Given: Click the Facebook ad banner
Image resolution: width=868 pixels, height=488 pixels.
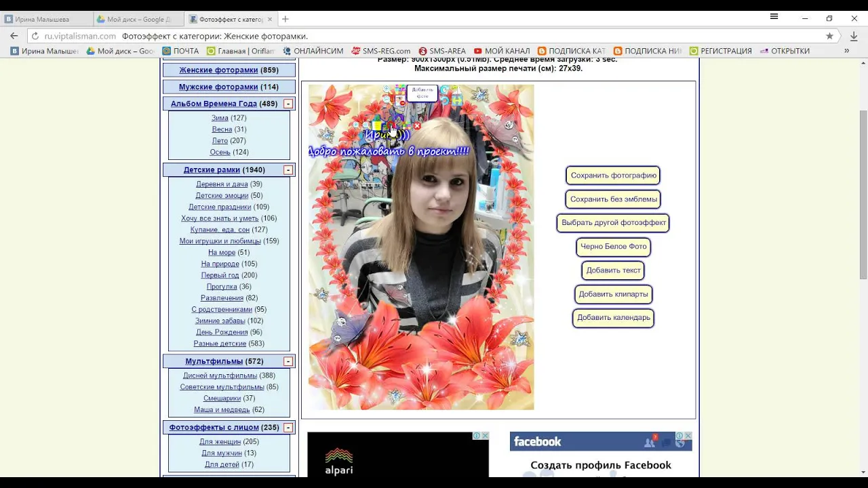Looking at the screenshot, I should tap(601, 454).
